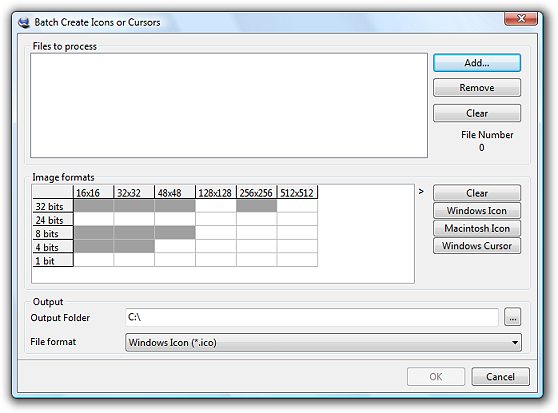The image size is (558, 413).
Task: Enable the 1 bit 16x16 cell
Action: [x=94, y=260]
